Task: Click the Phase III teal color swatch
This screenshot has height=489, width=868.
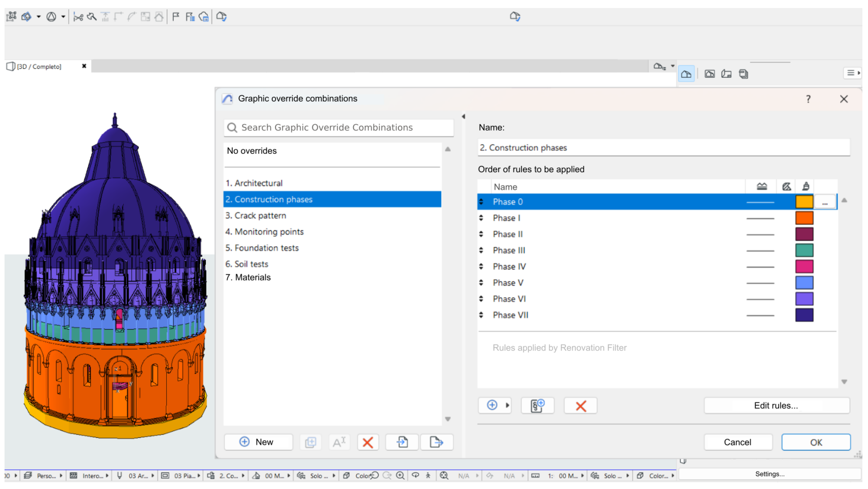Action: coord(804,251)
